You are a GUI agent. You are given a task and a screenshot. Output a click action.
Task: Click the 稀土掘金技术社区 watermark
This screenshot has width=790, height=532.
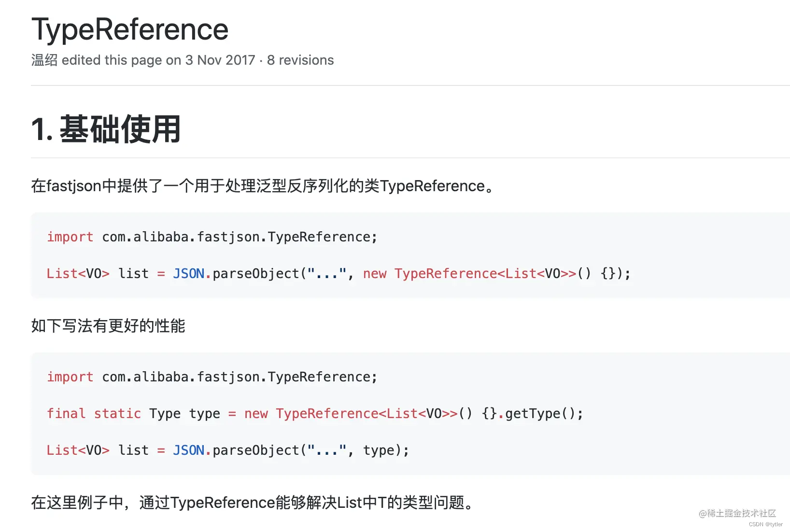pos(737,513)
